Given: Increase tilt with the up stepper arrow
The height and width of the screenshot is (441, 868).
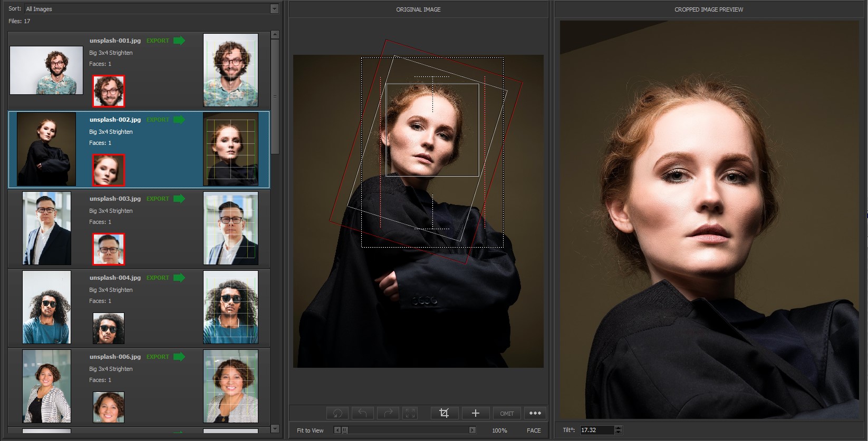Looking at the screenshot, I should pyautogui.click(x=619, y=428).
